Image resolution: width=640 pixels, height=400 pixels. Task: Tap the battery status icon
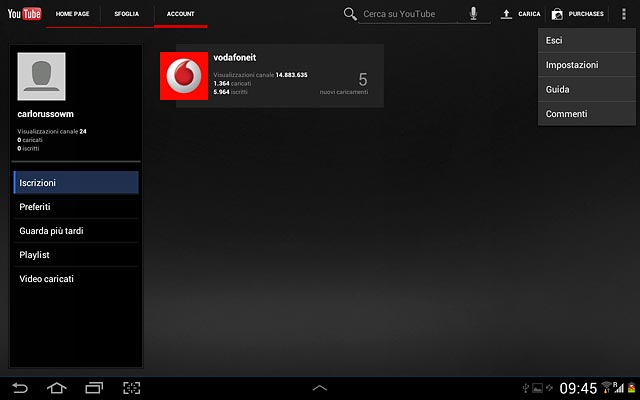632,388
